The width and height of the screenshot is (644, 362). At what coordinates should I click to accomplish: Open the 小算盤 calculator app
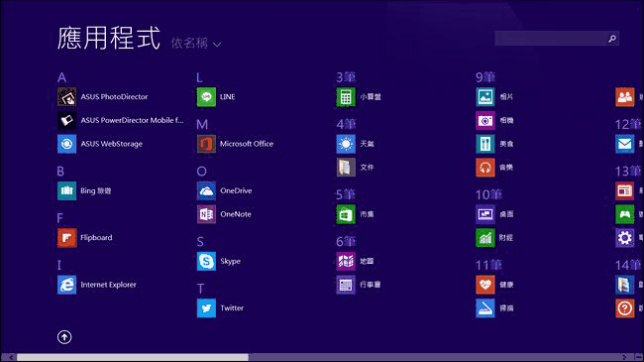(359, 96)
